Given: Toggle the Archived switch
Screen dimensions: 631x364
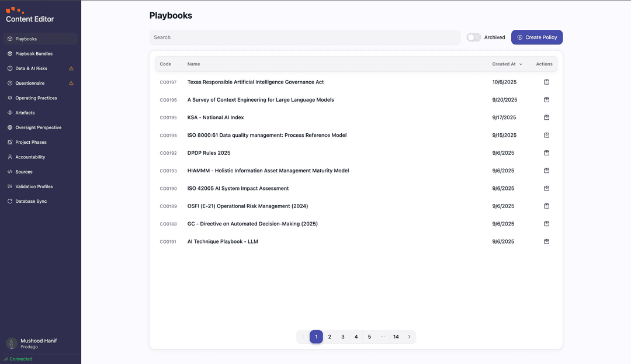Looking at the screenshot, I should click(473, 37).
